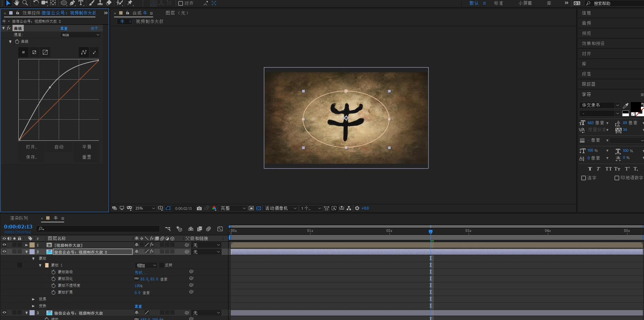Select the Type text tool
Image resolution: width=644 pixels, height=320 pixels.
click(x=81, y=3)
